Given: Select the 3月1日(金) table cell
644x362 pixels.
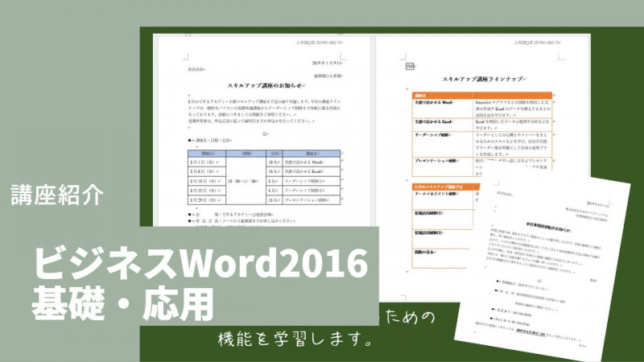Looking at the screenshot, I should tap(207, 162).
